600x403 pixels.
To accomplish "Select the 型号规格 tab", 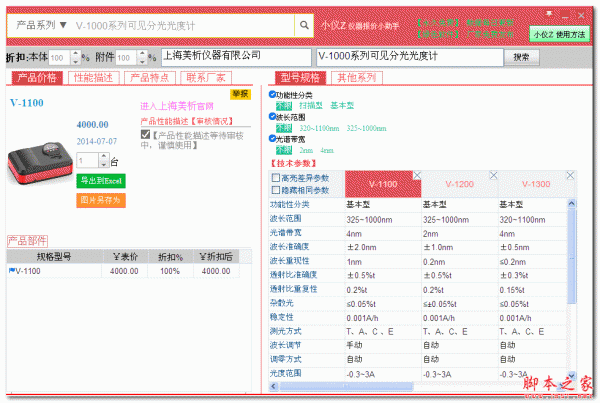I will pos(300,78).
